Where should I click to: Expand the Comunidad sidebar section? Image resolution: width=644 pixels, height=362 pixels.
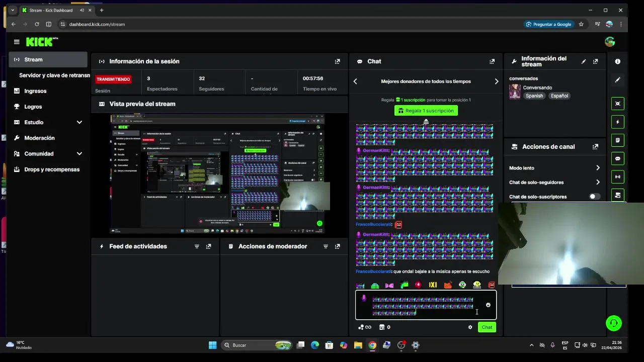79,154
